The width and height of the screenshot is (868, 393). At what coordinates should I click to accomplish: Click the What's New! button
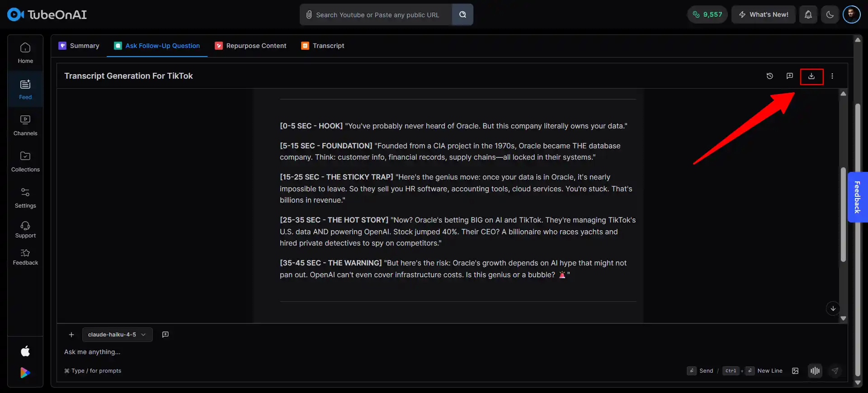(x=764, y=14)
